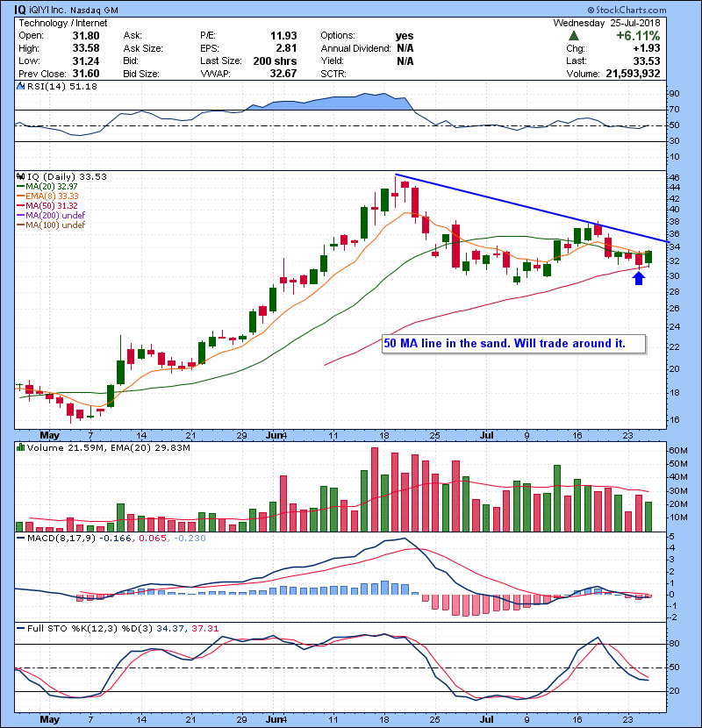Viewport: 702px width, 728px height.
Task: Click the IQ (Daily) candlestick icon
Action: point(20,177)
